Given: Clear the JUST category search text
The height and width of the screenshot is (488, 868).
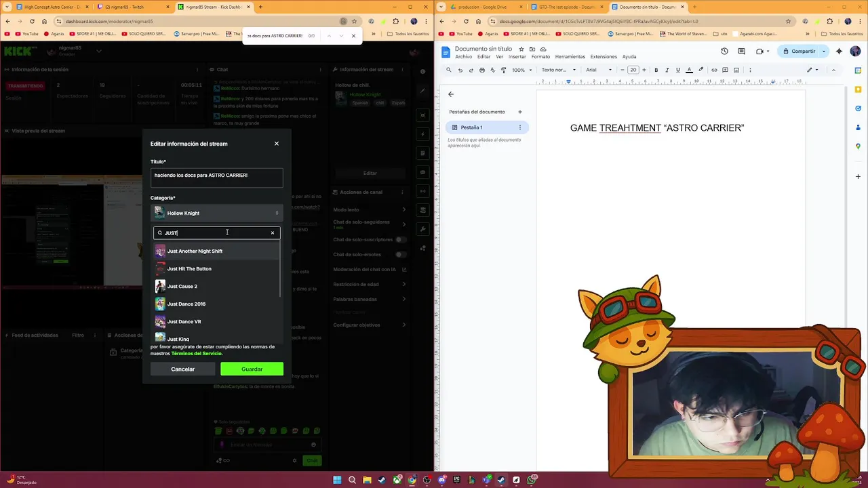Looking at the screenshot, I should 273,232.
